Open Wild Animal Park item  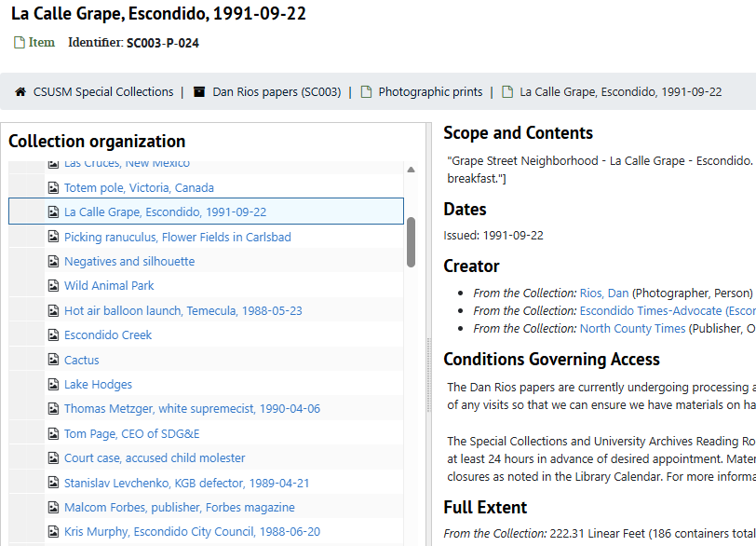tap(109, 285)
